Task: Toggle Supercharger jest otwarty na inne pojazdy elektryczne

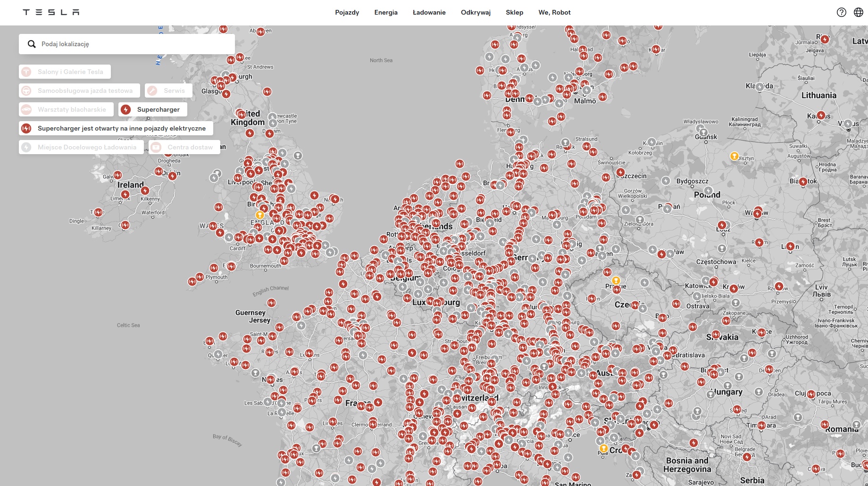Action: pos(116,128)
